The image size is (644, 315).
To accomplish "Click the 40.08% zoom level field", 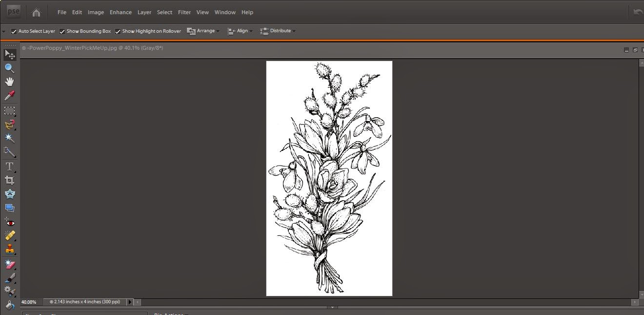I will pos(29,302).
